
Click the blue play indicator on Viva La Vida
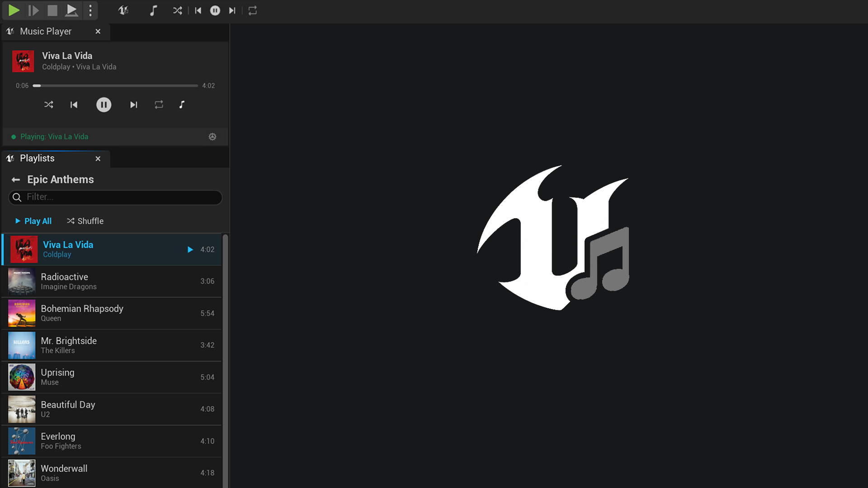click(x=190, y=249)
